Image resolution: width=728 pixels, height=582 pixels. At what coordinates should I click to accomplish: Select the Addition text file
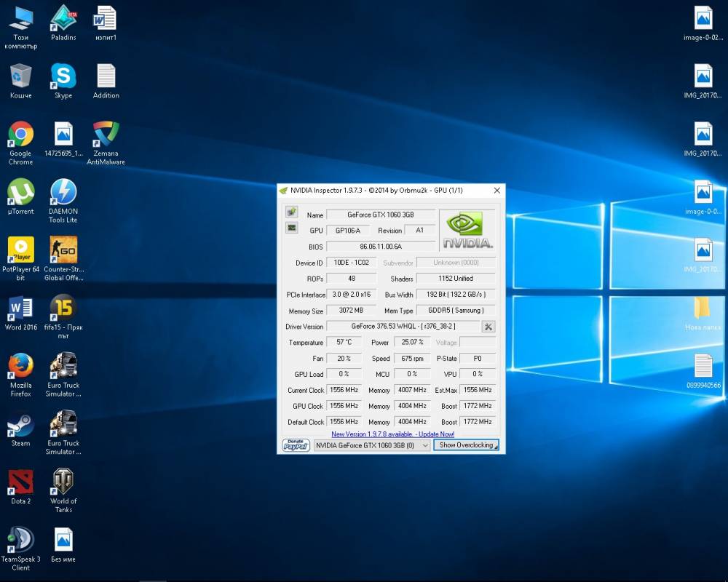pyautogui.click(x=106, y=81)
